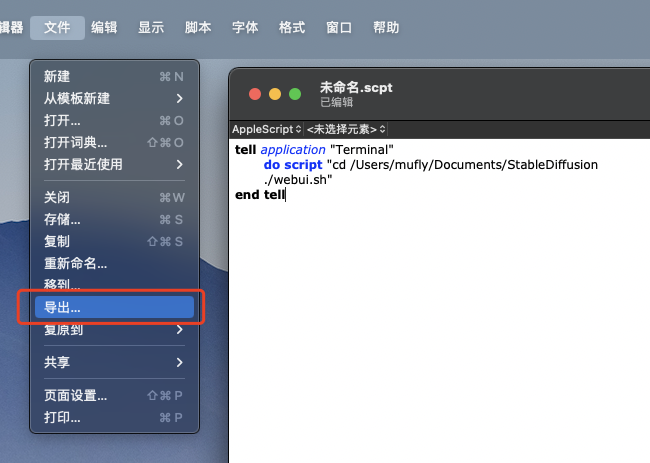Image resolution: width=650 pixels, height=463 pixels.
Task: Open the AppleScript language dropdown
Action: point(267,129)
